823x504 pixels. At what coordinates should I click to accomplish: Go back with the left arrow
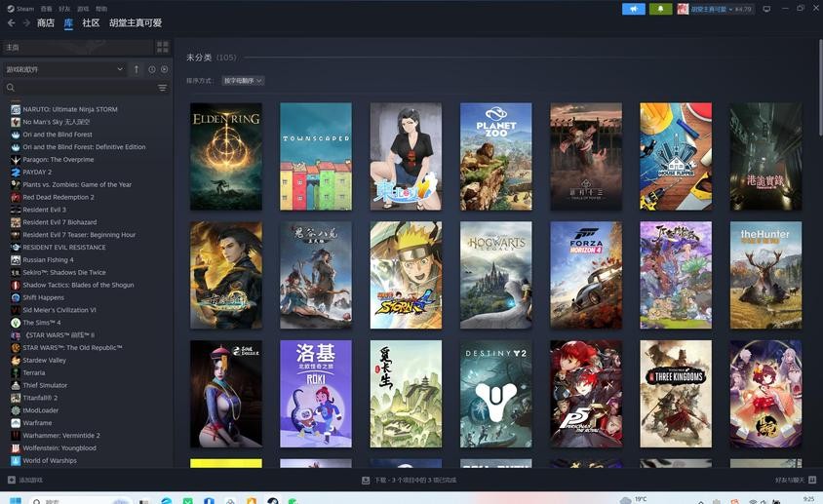12,23
